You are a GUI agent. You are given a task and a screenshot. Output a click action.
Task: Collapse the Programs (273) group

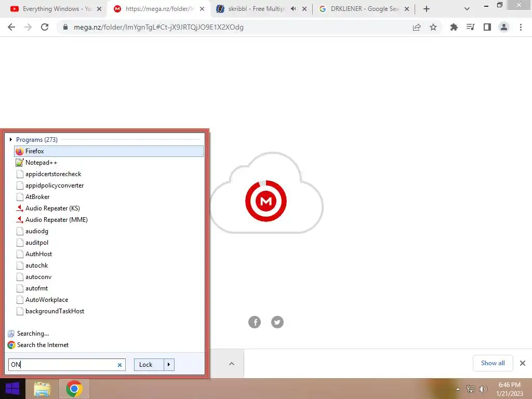coord(11,139)
